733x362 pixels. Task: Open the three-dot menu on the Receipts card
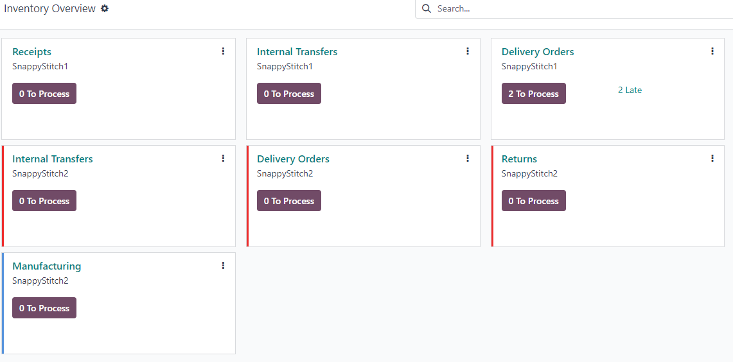[x=223, y=51]
